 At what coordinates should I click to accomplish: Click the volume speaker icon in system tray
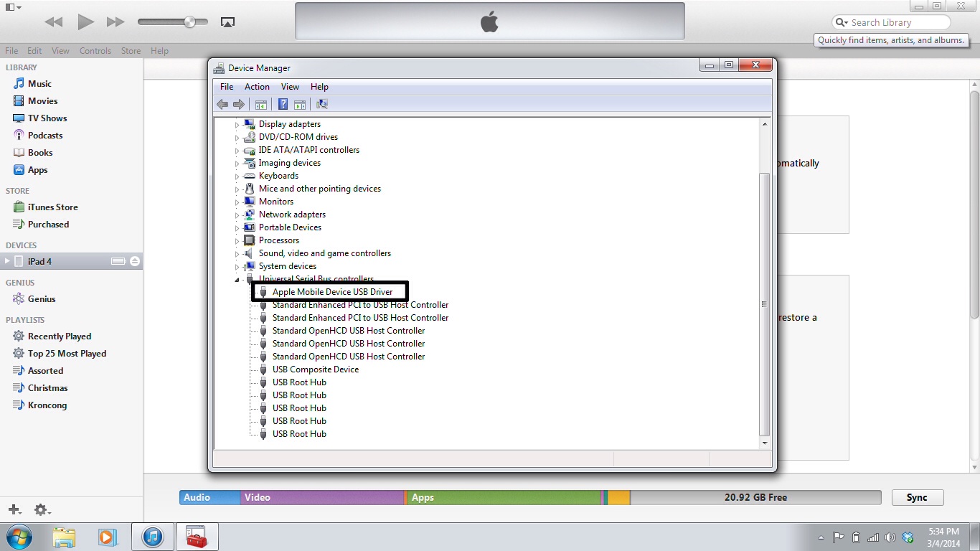tap(890, 537)
